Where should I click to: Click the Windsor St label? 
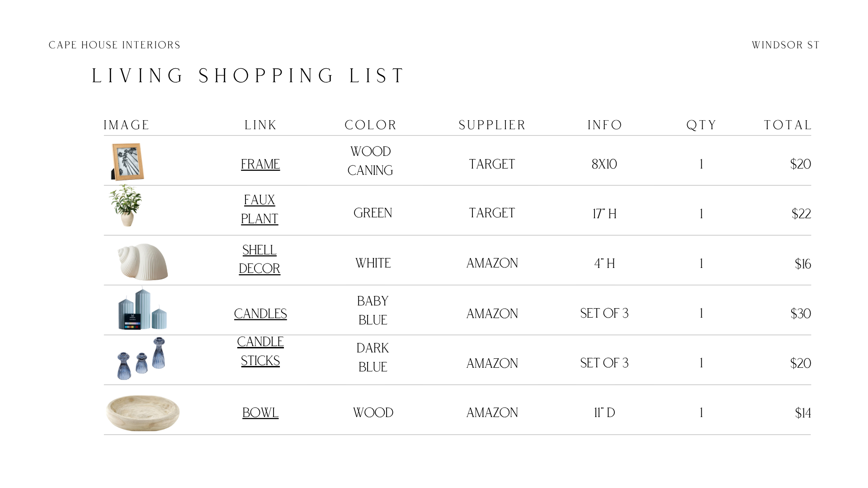(x=786, y=45)
